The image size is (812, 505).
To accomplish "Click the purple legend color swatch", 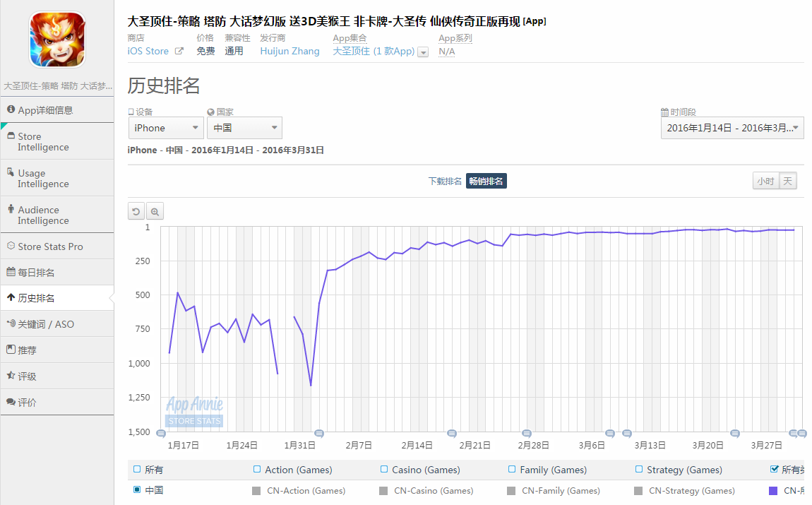I will (773, 490).
